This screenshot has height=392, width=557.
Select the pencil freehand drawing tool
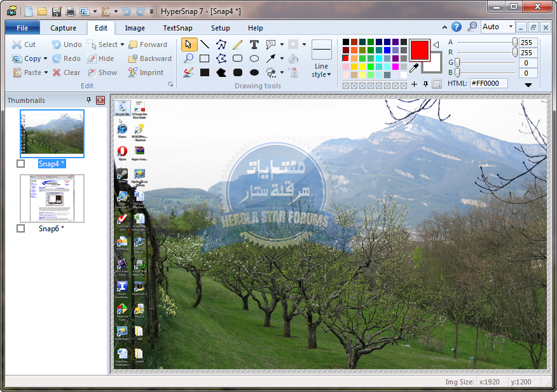[x=238, y=44]
